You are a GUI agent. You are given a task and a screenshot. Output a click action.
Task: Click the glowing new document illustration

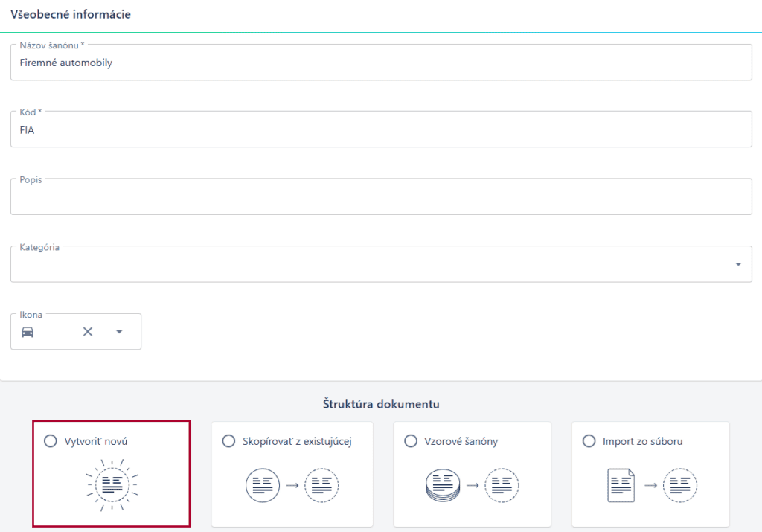pyautogui.click(x=112, y=485)
